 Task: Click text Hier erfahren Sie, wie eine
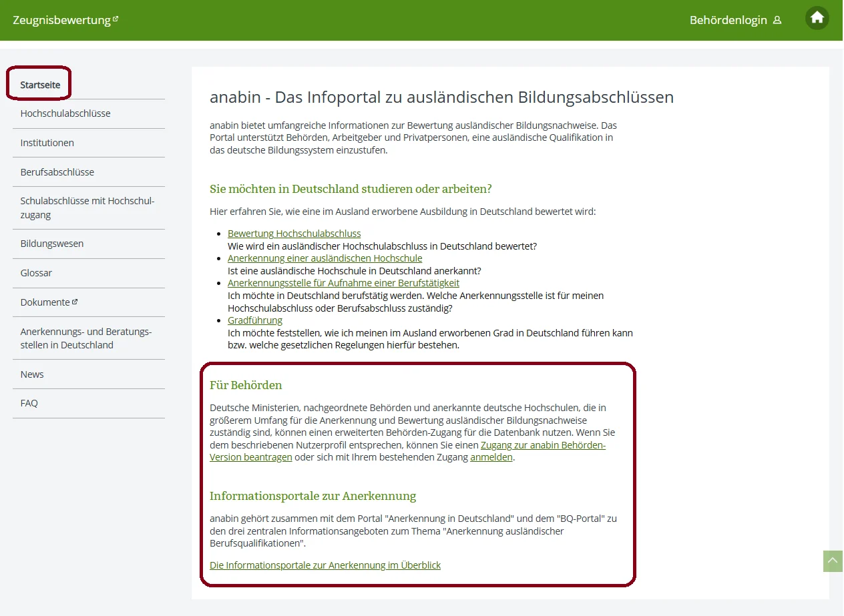403,212
